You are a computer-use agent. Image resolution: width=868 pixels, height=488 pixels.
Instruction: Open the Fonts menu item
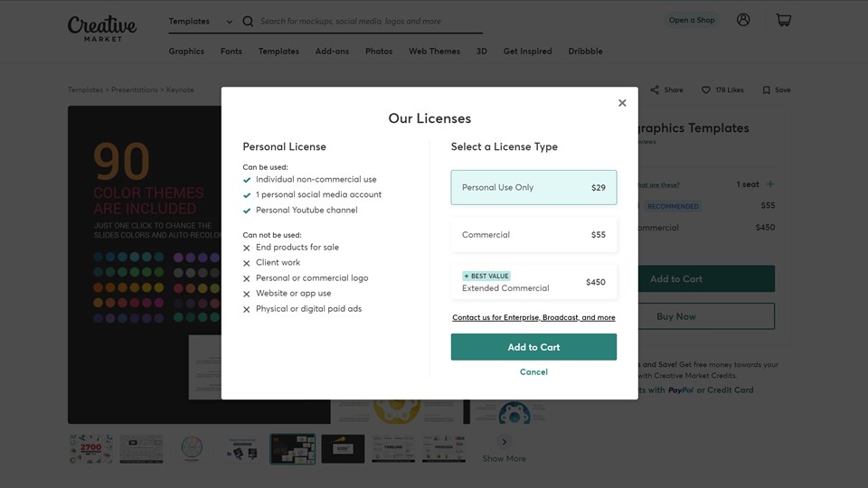point(231,52)
